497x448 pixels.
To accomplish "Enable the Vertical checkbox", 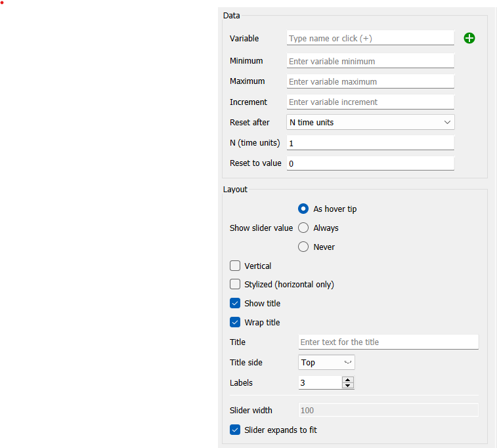I will 235,266.
